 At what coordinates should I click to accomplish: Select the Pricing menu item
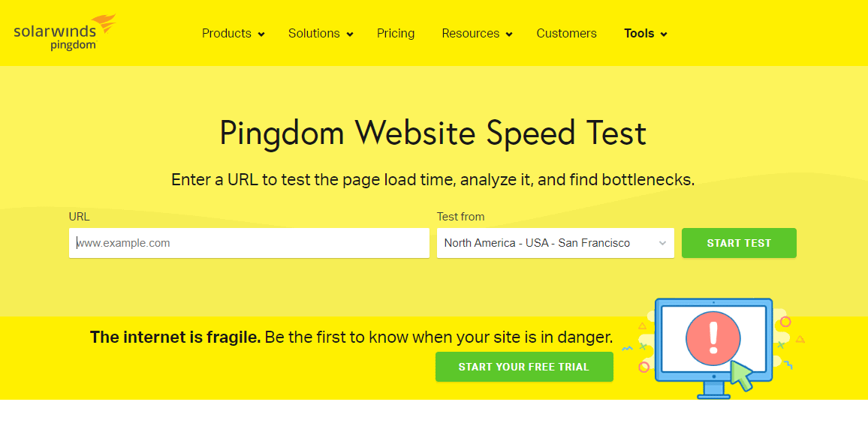click(x=396, y=33)
